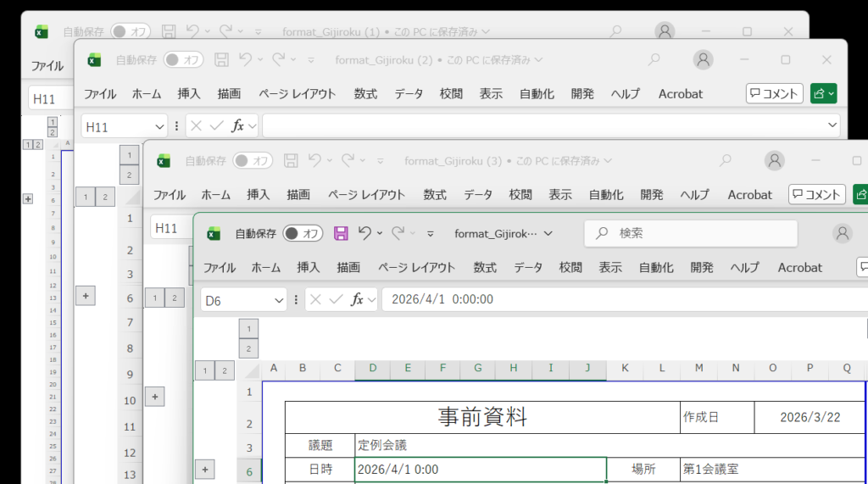Image resolution: width=868 pixels, height=484 pixels.
Task: Expand the formula bar in format_Gijiroku (2) window
Action: [x=832, y=125]
